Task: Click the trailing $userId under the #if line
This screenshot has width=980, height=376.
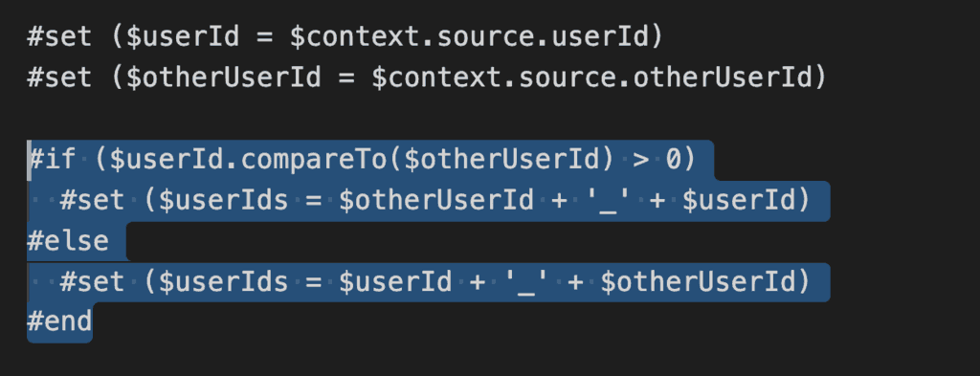Action: (x=738, y=201)
